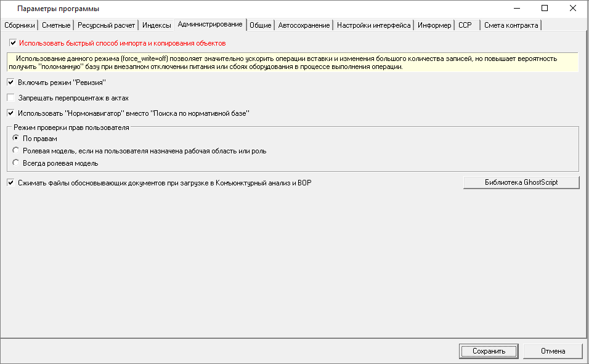This screenshot has height=364, width=589.
Task: Open the Индексы tab
Action: 157,25
